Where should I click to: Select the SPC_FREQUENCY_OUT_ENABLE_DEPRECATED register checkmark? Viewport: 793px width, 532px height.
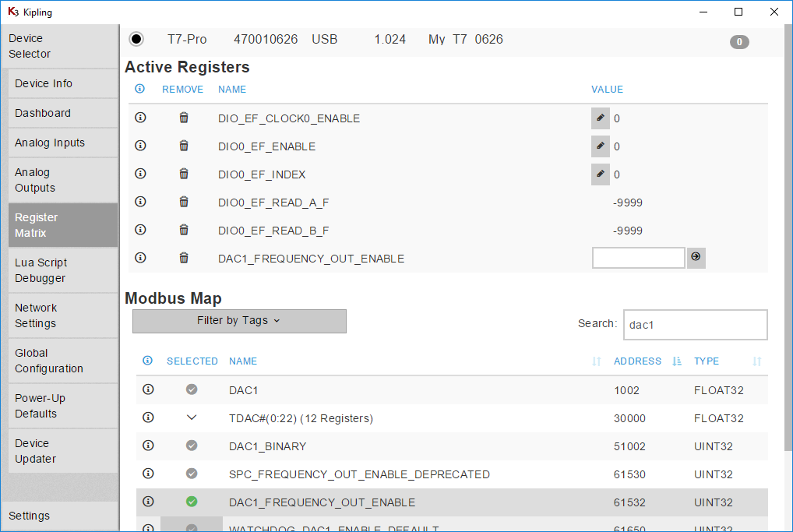192,474
